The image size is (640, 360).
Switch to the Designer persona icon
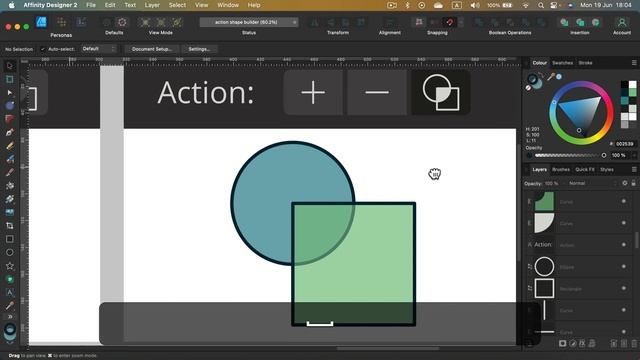click(41, 22)
